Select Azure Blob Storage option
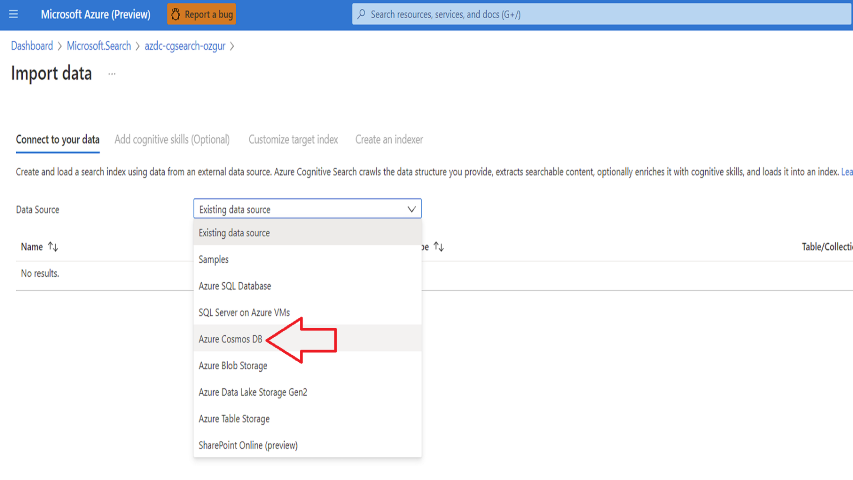 click(307, 365)
